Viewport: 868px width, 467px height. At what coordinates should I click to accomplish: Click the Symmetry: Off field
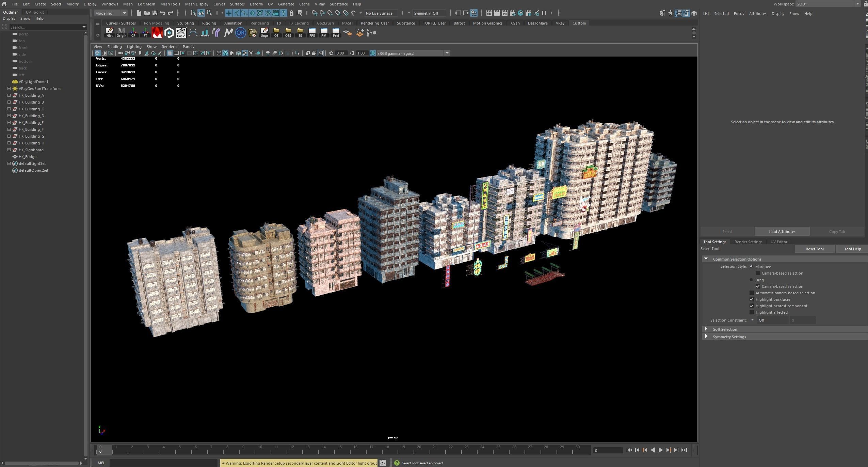tap(429, 13)
